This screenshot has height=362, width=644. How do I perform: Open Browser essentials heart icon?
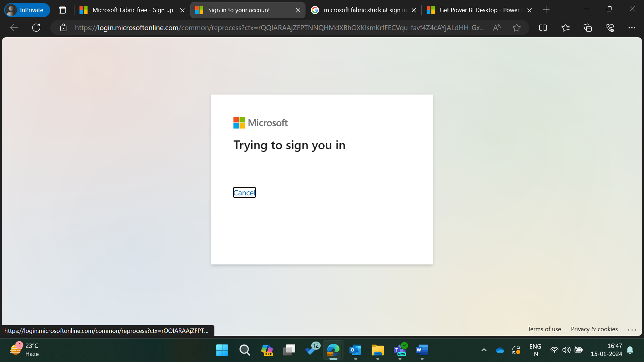click(610, 28)
